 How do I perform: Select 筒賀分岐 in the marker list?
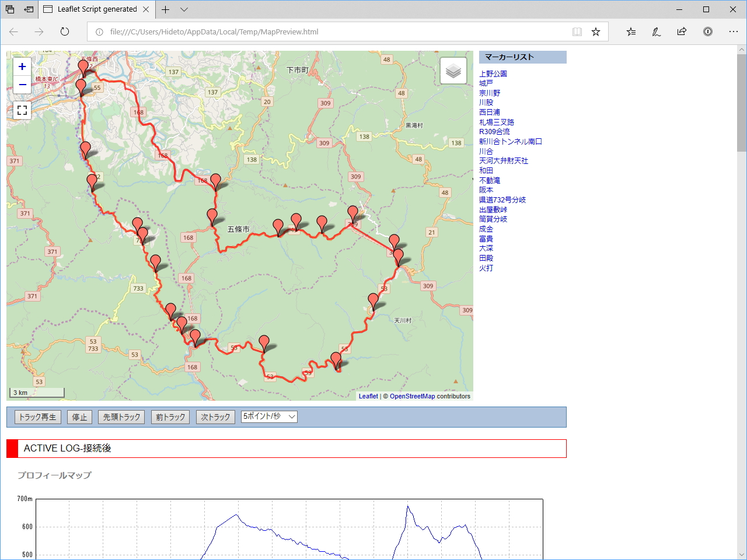point(493,219)
